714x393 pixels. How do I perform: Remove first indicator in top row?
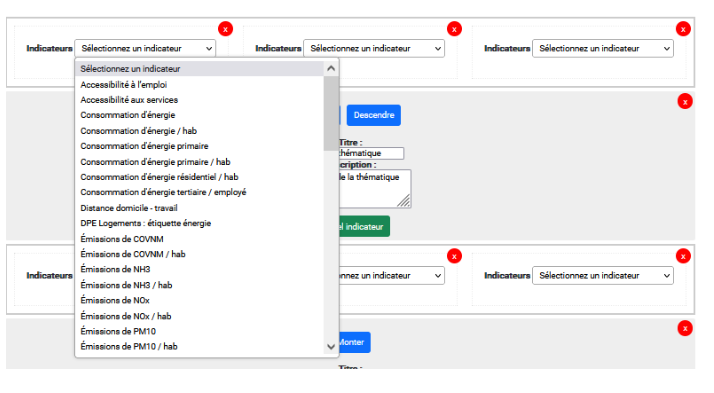225,29
